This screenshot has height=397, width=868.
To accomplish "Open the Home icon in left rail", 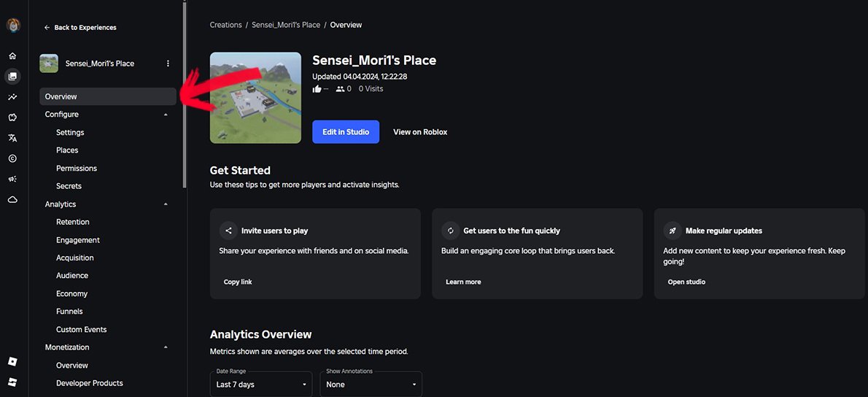I will click(12, 56).
